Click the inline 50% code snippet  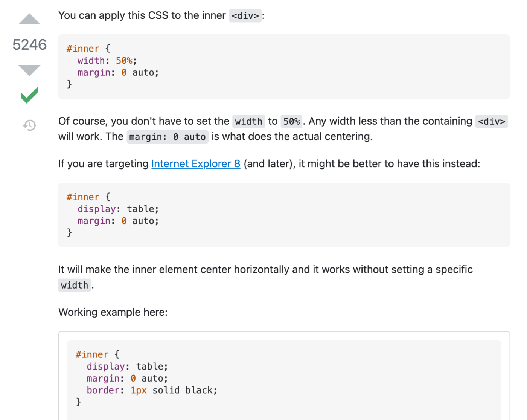click(291, 121)
